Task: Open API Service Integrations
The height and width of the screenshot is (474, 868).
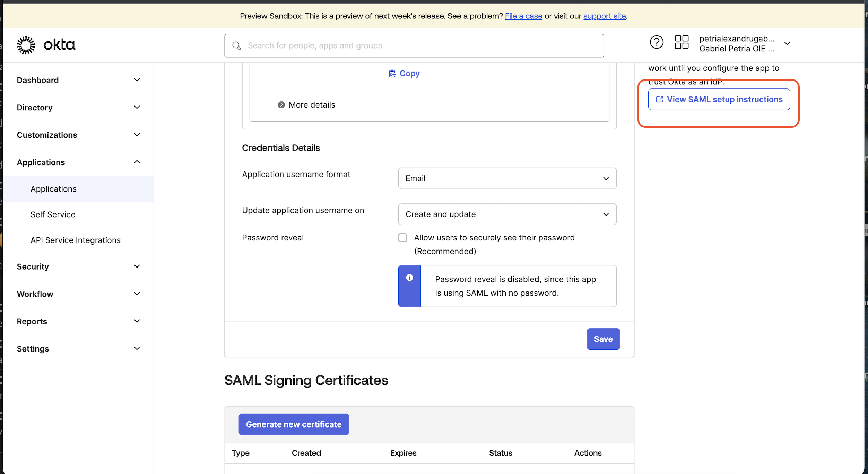Action: pos(75,240)
